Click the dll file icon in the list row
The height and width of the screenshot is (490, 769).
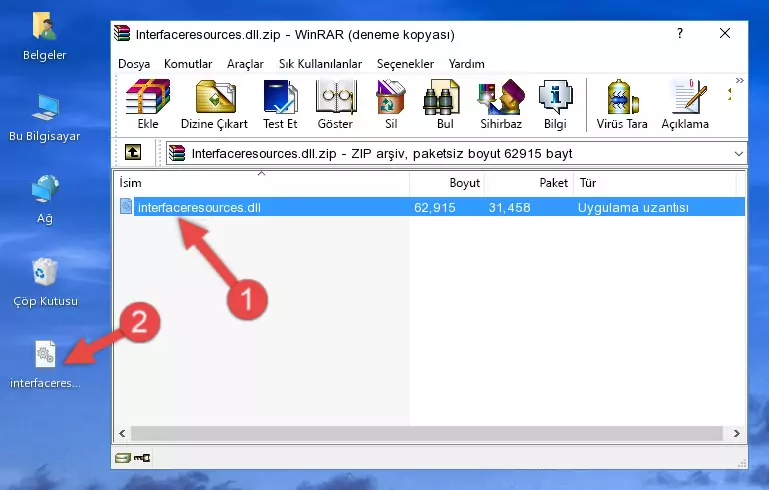(126, 206)
